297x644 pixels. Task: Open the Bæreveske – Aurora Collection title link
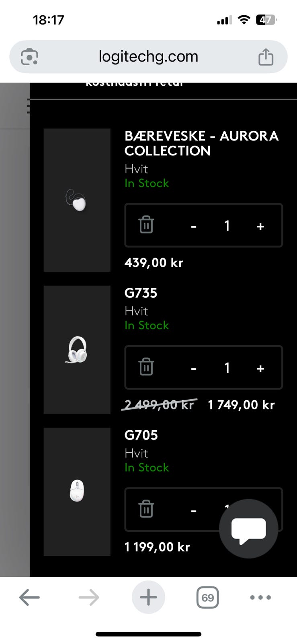[x=201, y=143]
